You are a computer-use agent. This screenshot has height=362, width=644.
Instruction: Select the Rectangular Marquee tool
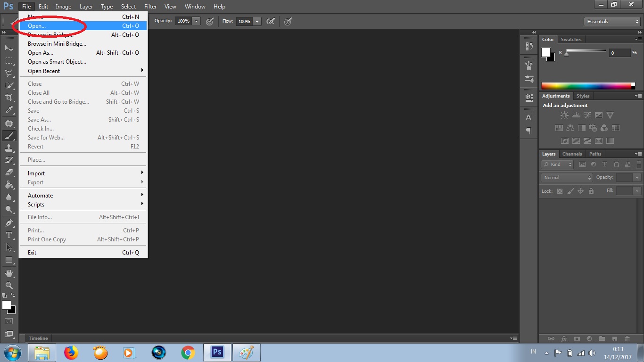9,61
